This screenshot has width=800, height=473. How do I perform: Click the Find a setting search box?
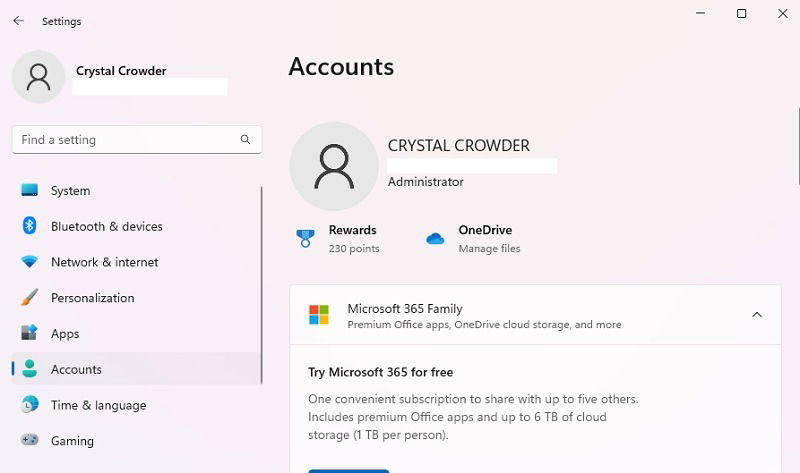point(137,139)
